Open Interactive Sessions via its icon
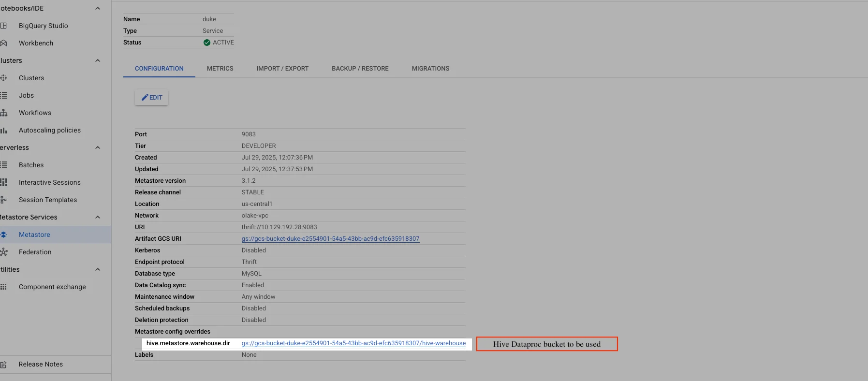This screenshot has height=381, width=868. 3,182
